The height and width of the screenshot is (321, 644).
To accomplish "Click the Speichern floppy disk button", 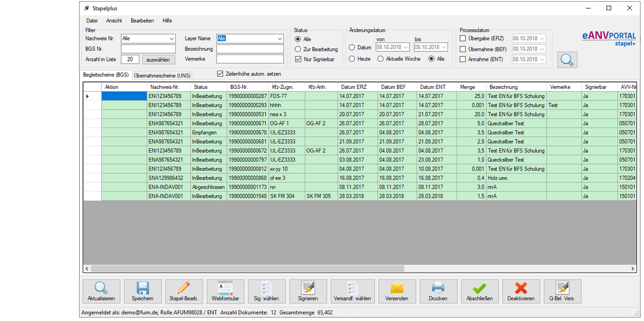I will (143, 291).
